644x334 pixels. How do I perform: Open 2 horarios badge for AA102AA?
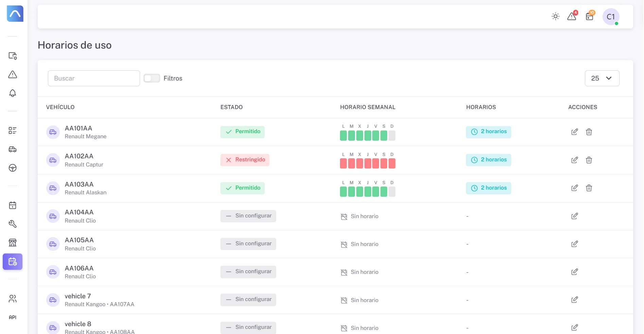pyautogui.click(x=488, y=160)
